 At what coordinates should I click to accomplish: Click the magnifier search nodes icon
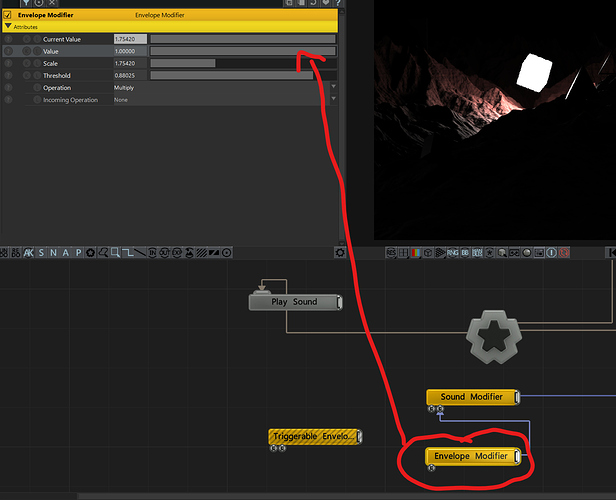(x=103, y=253)
